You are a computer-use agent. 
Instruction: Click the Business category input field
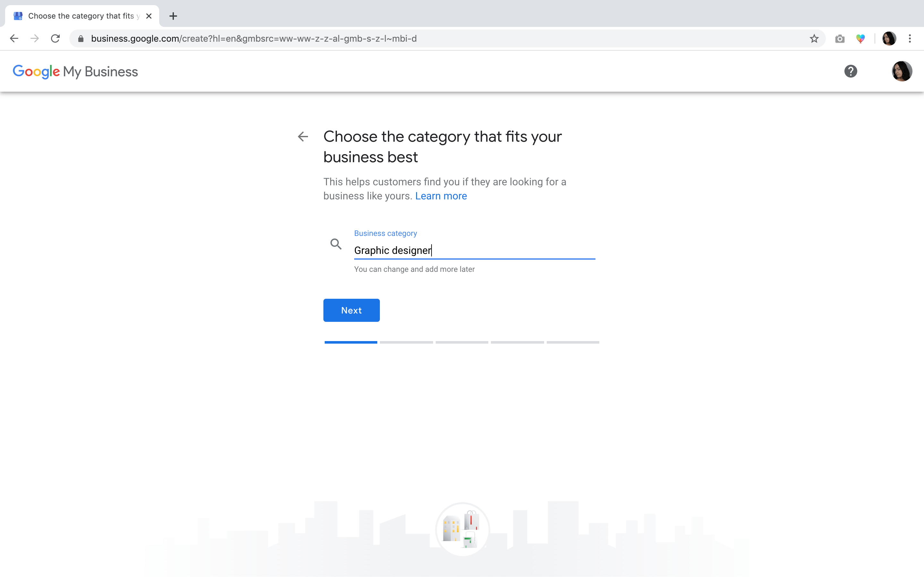(474, 250)
